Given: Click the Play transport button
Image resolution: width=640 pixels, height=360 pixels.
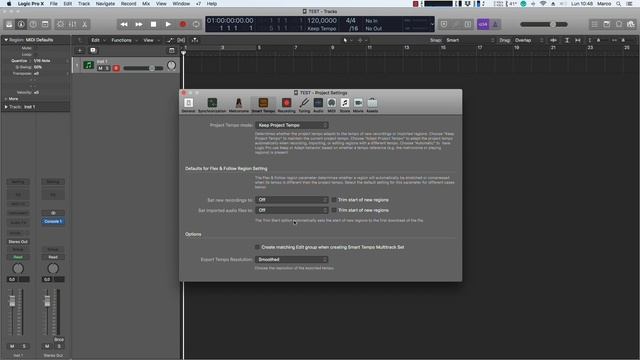Looking at the screenshot, I should coord(168,24).
